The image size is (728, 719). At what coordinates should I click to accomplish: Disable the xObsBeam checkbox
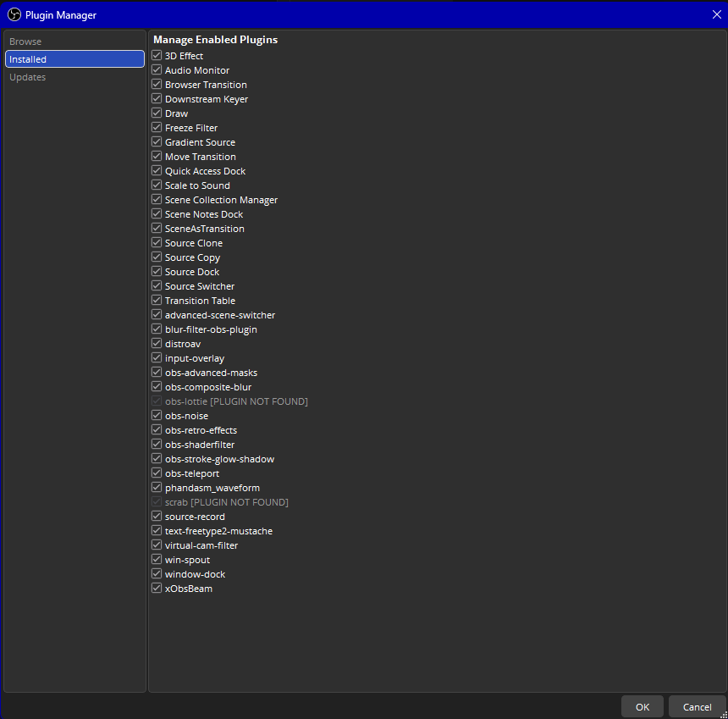[x=157, y=589]
